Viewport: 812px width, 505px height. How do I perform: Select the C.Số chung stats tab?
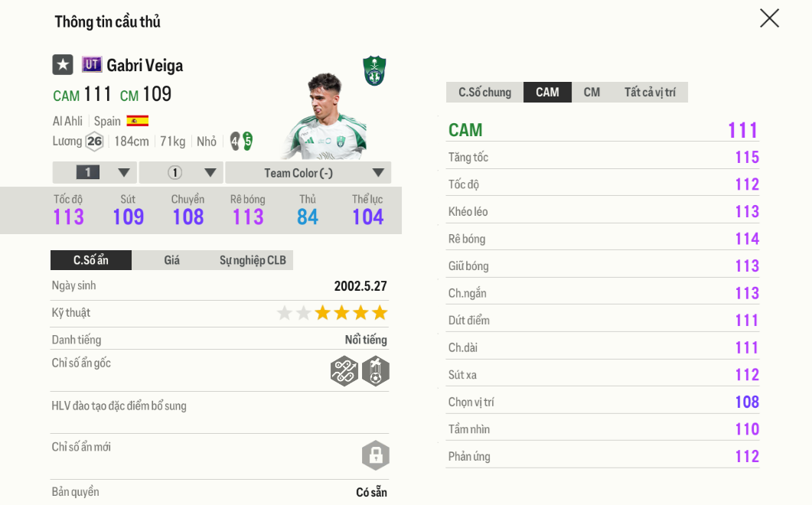pos(484,93)
